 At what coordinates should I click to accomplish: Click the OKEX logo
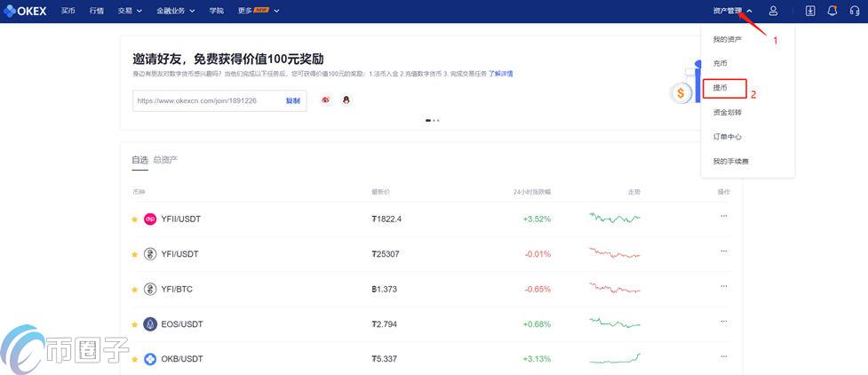(x=25, y=11)
